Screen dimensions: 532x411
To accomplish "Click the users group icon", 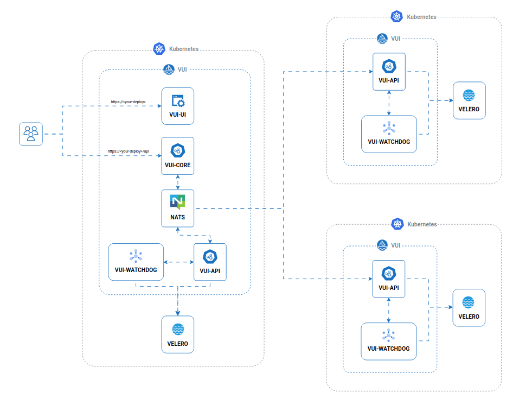I will pos(31,134).
